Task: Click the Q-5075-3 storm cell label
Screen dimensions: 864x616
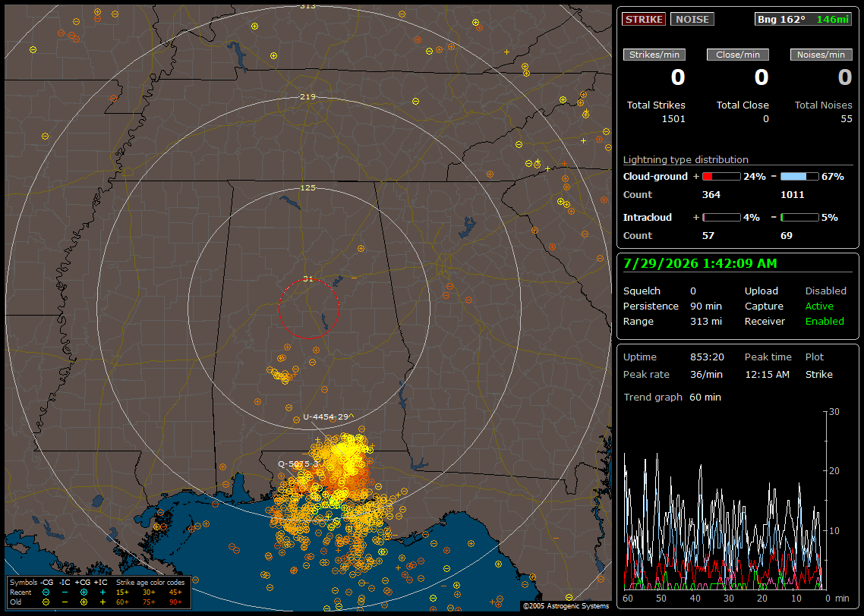Action: tap(298, 464)
